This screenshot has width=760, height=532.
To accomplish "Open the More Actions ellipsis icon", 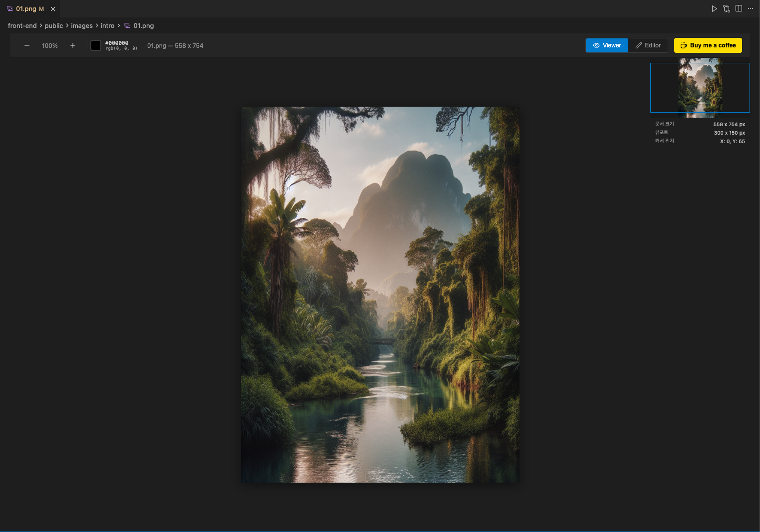I will [751, 8].
